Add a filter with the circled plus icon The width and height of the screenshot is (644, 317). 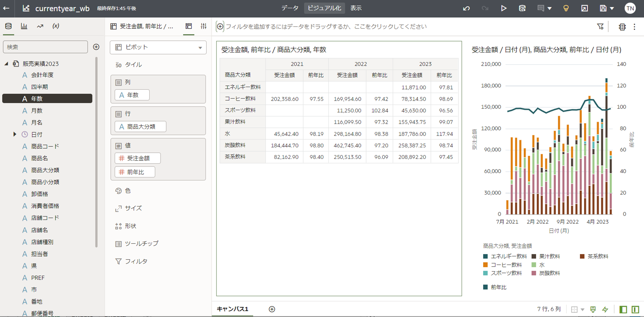coord(220,26)
